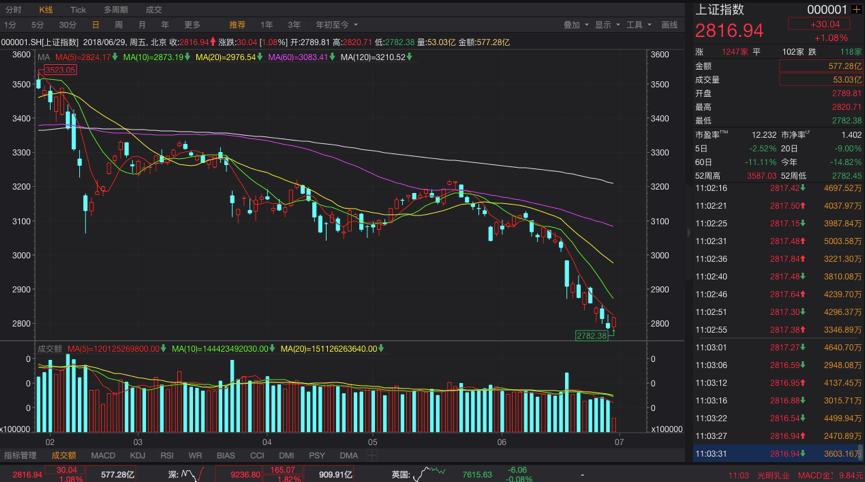Open the 叠加 overlay dropdown
The width and height of the screenshot is (865, 482).
575,25
